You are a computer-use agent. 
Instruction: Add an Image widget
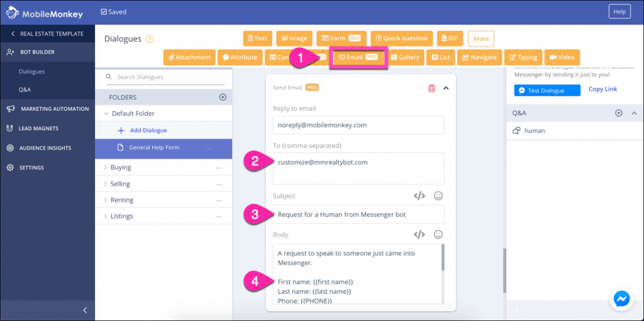click(x=294, y=38)
